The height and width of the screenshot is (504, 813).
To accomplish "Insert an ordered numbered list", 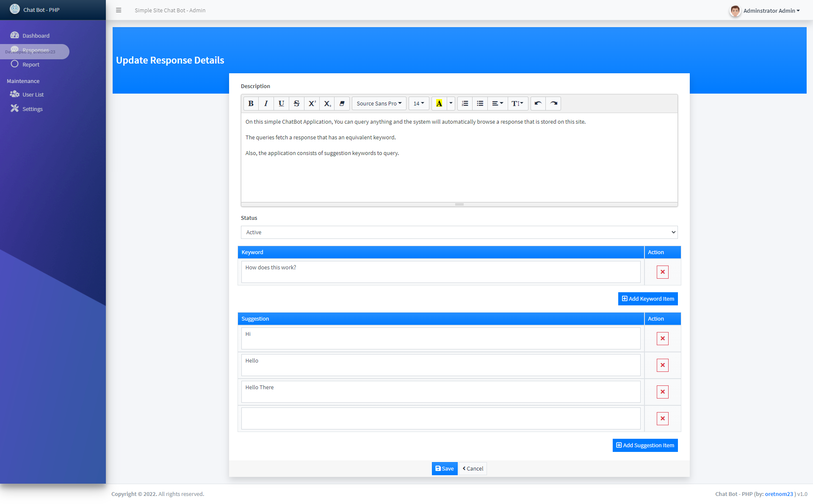I will 465,103.
